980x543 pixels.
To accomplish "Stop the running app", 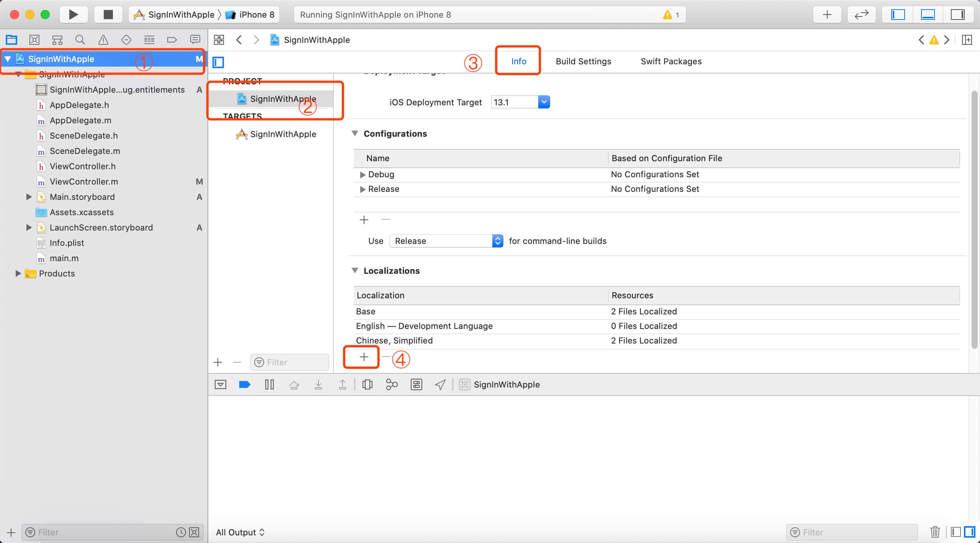I will (x=108, y=15).
